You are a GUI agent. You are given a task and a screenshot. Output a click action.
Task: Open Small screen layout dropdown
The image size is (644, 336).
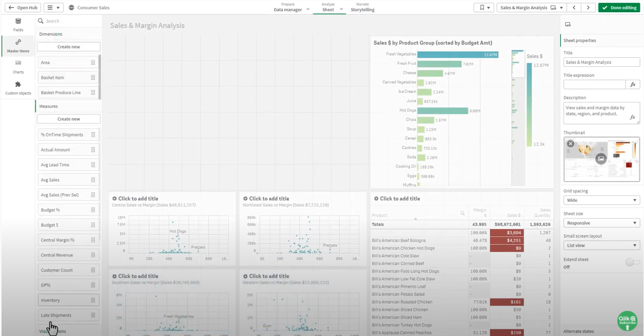click(601, 245)
